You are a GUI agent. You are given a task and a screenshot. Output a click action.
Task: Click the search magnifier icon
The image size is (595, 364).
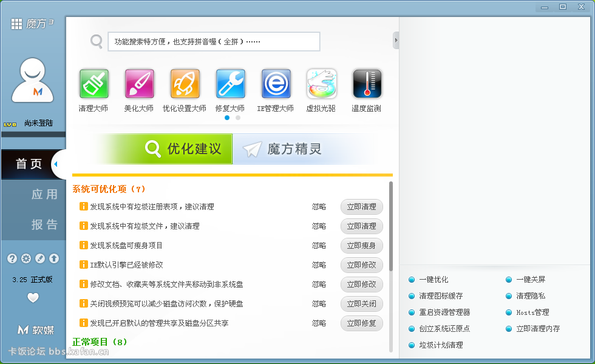97,41
